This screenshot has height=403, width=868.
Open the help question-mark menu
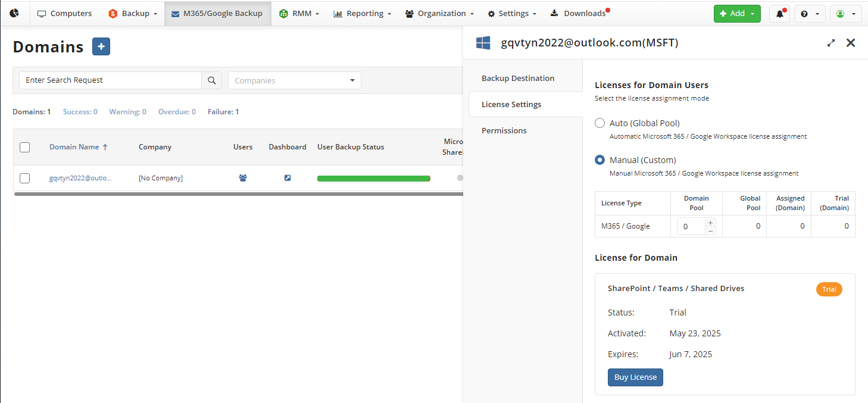click(x=809, y=14)
